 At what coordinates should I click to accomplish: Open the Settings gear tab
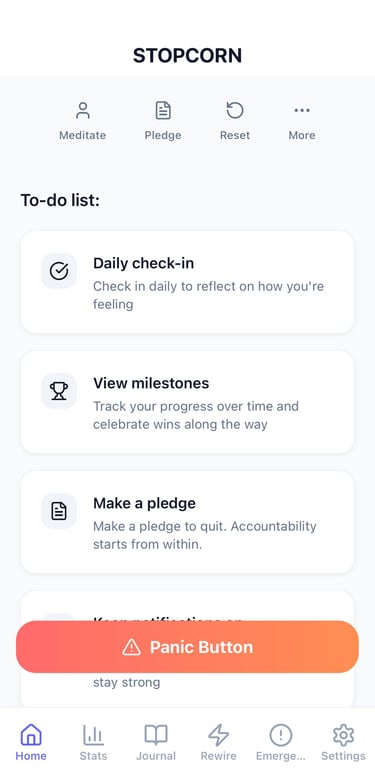[x=343, y=743]
